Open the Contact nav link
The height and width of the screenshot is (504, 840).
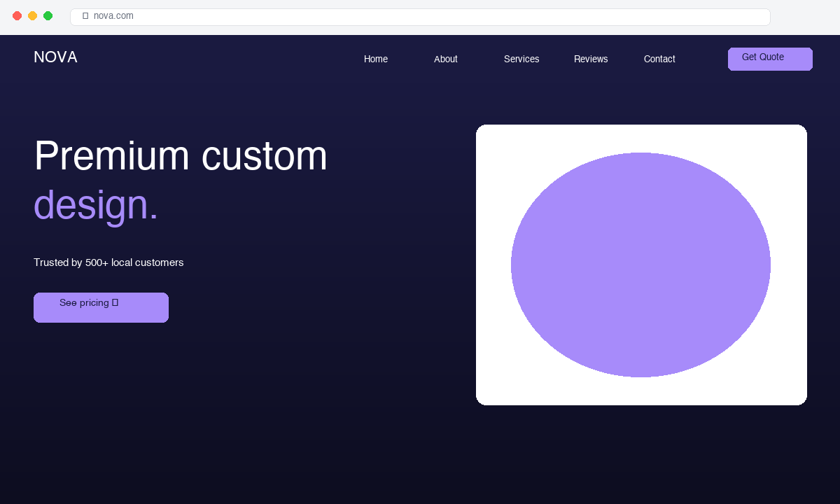(659, 59)
